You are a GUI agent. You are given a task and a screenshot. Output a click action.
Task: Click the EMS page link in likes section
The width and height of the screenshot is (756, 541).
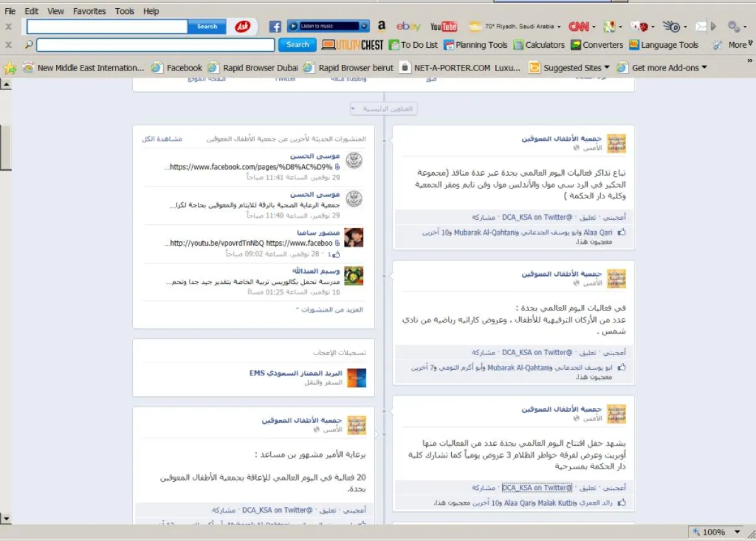coord(295,373)
